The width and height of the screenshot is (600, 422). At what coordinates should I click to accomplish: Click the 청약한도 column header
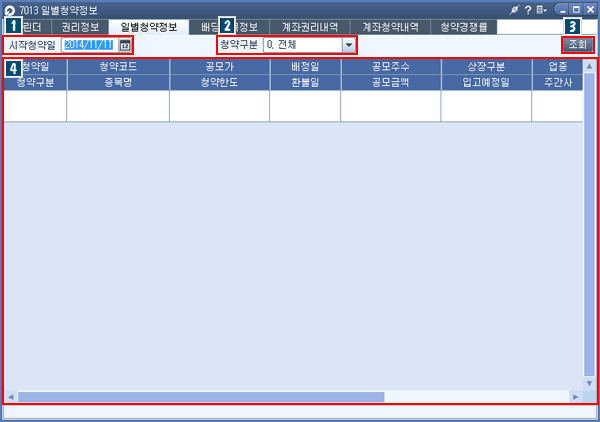219,82
